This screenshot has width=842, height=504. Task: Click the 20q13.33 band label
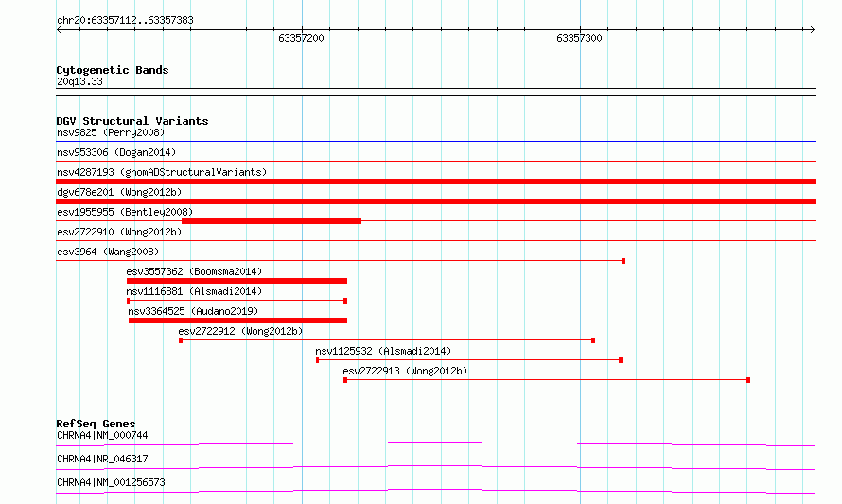pyautogui.click(x=79, y=81)
